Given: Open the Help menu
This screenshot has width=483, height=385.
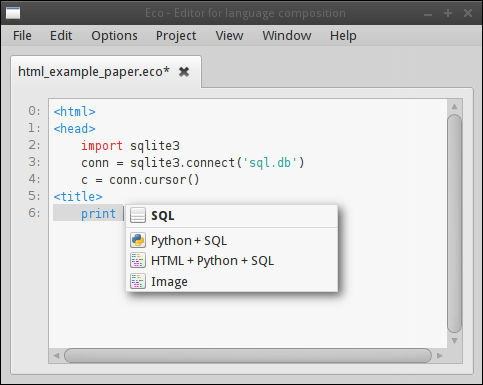Looking at the screenshot, I should (x=343, y=36).
